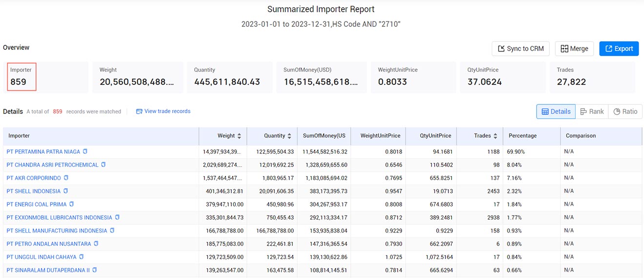Switch to Ratio view tab

625,112
